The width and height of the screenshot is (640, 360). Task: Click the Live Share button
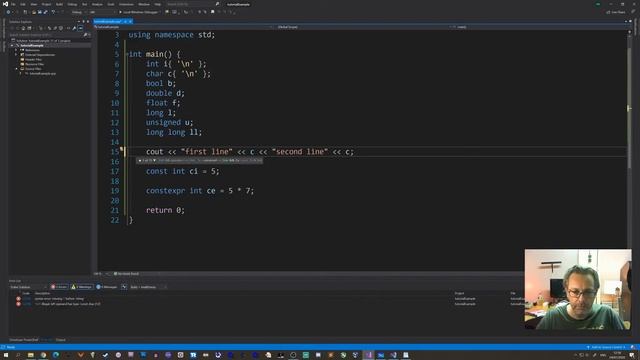(616, 12)
